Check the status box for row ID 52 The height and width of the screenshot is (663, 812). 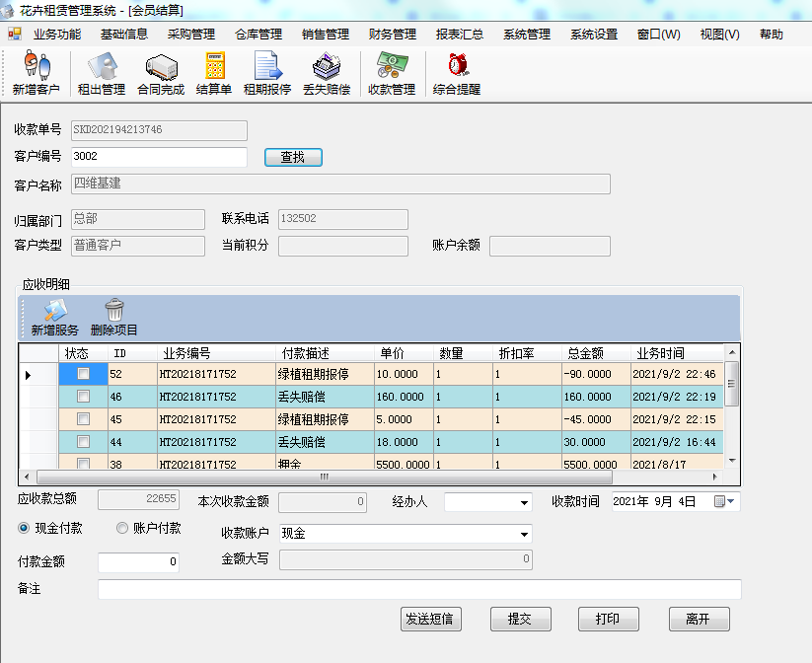click(x=84, y=374)
